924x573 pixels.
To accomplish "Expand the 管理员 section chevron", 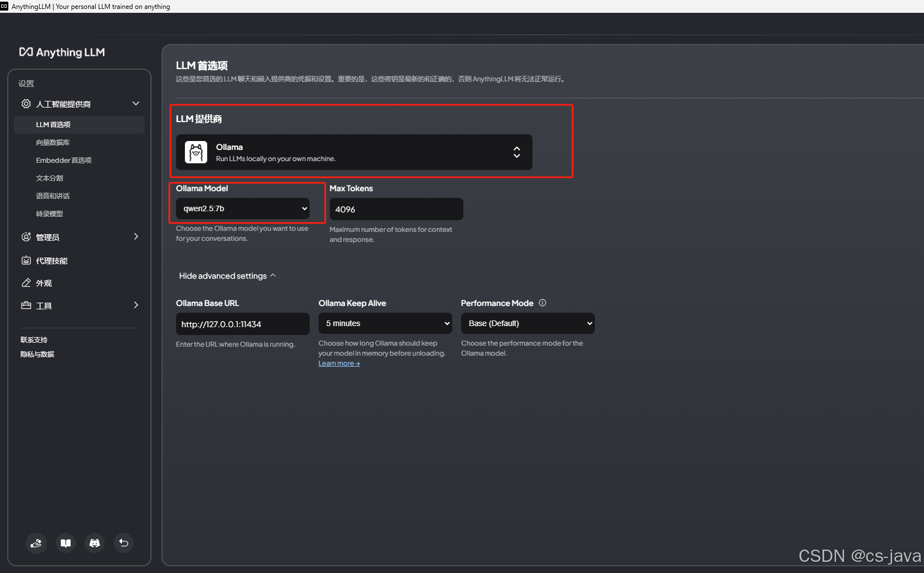I will point(136,236).
